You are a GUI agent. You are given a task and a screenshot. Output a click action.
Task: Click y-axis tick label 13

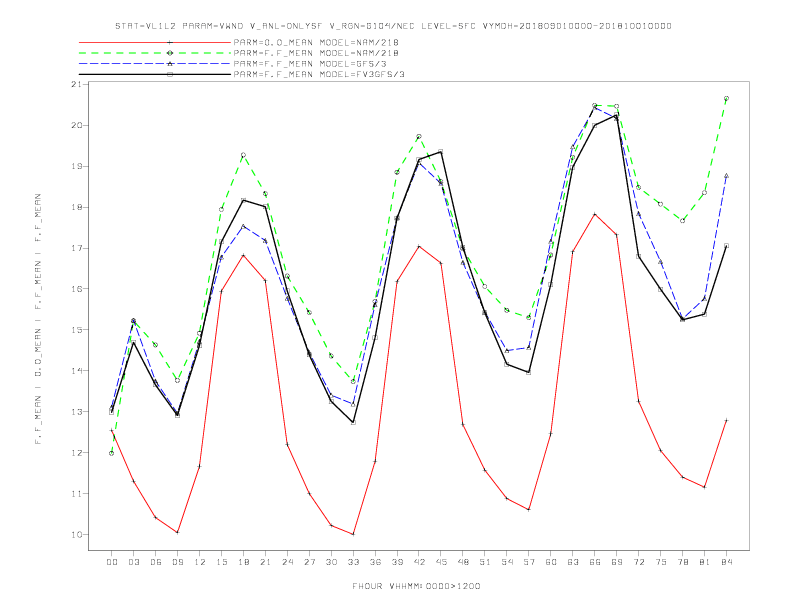[76, 412]
